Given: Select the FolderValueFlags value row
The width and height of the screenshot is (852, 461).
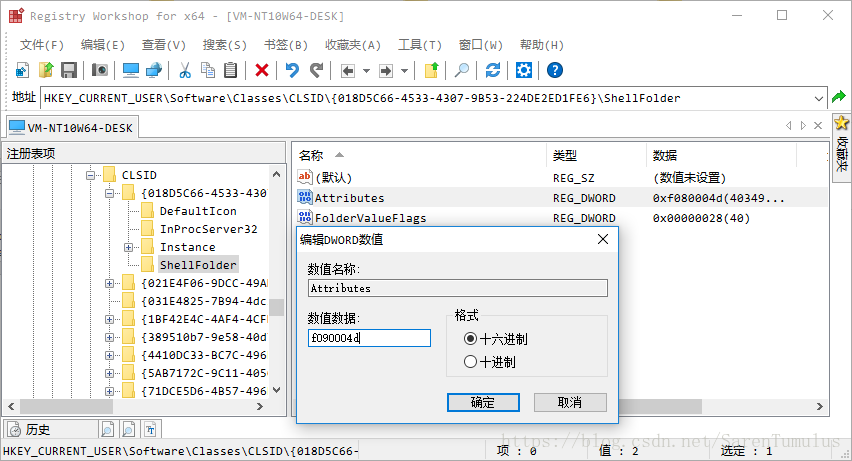Looking at the screenshot, I should 561,218.
